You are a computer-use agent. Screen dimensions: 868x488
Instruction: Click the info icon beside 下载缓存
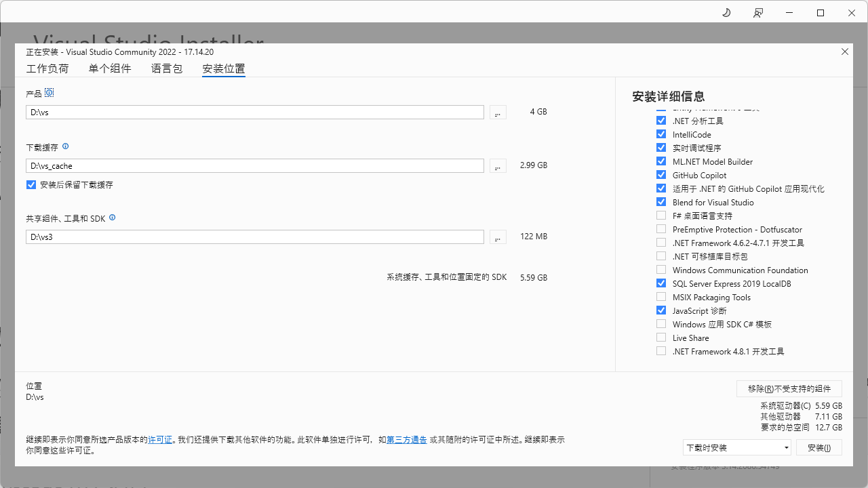65,146
